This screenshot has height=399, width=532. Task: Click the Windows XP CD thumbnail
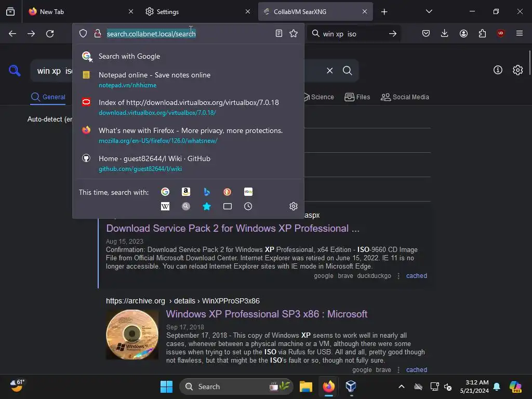[x=132, y=335]
